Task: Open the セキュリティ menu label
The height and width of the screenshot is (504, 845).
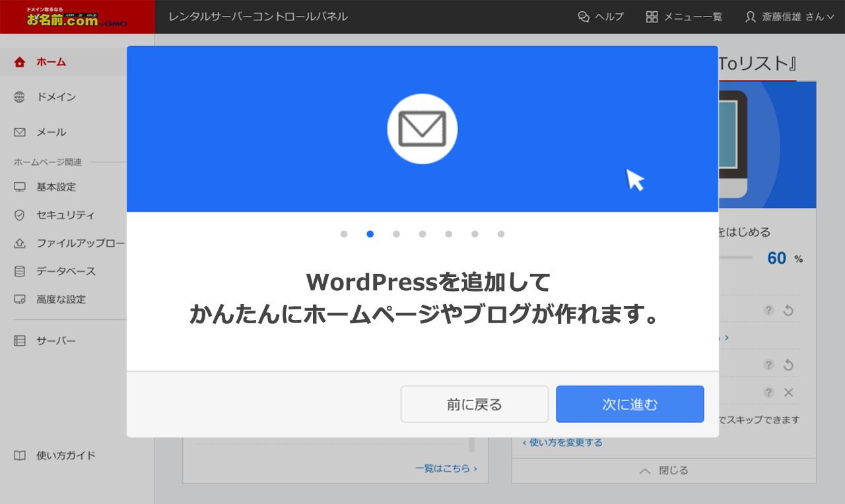Action: [65, 215]
